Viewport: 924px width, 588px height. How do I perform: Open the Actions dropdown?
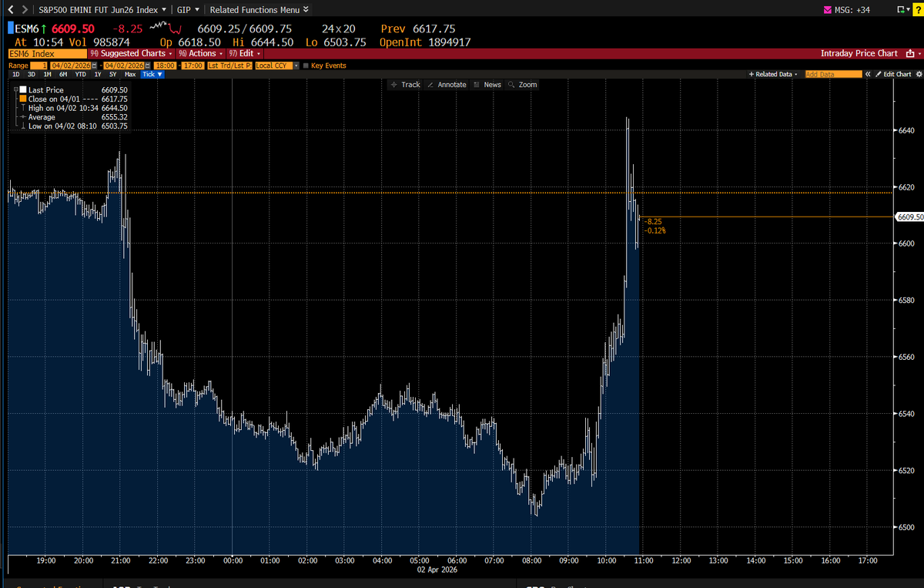click(200, 53)
